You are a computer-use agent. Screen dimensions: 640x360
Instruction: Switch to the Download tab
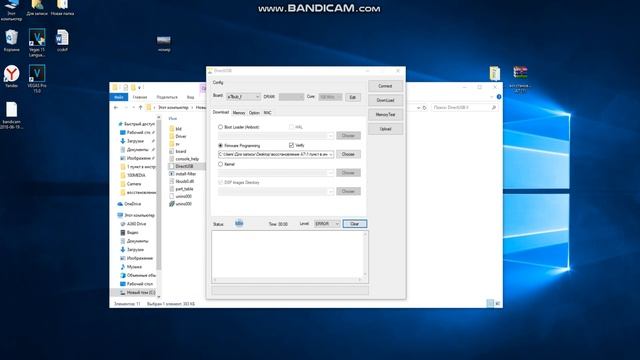click(221, 112)
